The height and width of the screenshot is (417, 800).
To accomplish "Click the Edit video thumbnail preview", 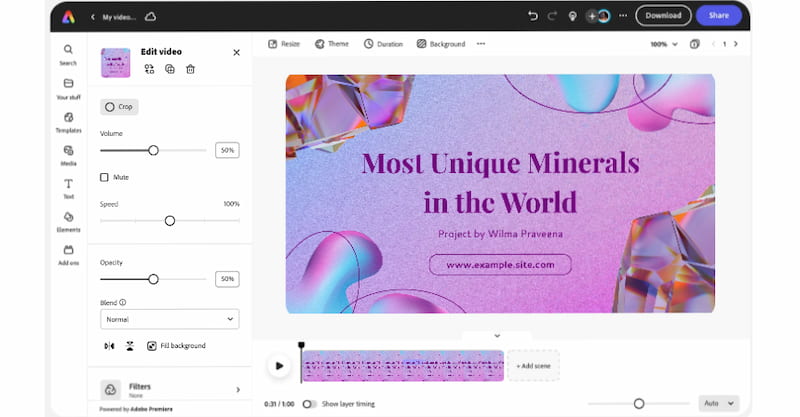I will 115,63.
